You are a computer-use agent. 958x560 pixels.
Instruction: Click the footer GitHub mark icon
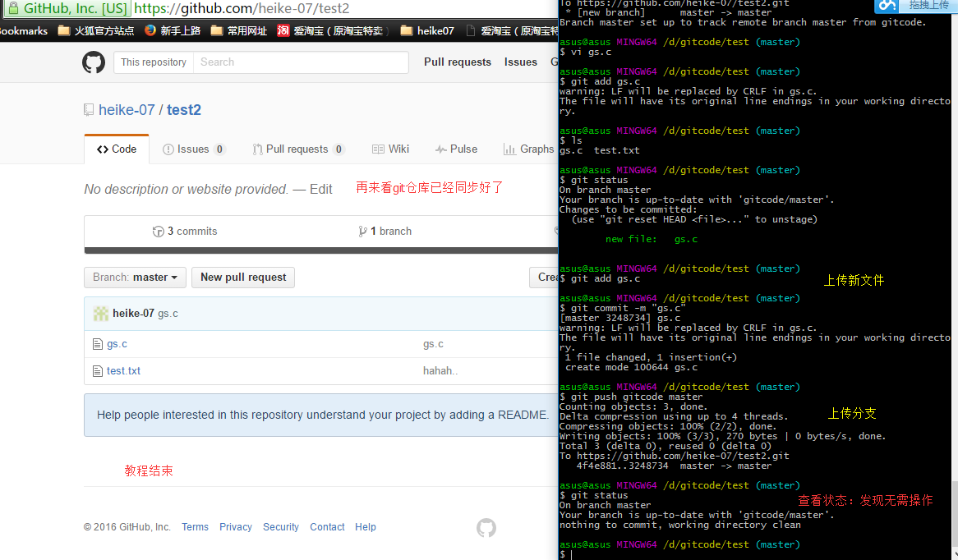(486, 528)
